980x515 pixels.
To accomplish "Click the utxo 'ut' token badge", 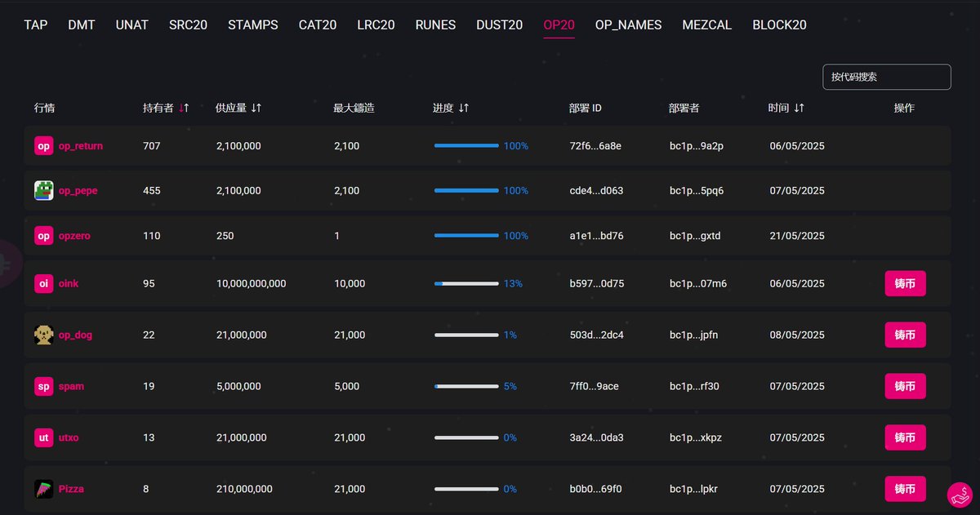I will tap(43, 437).
